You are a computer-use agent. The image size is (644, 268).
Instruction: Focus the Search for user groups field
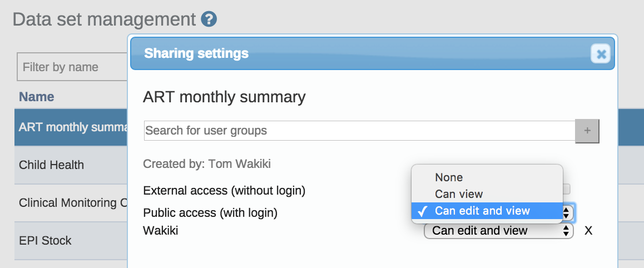coord(359,131)
